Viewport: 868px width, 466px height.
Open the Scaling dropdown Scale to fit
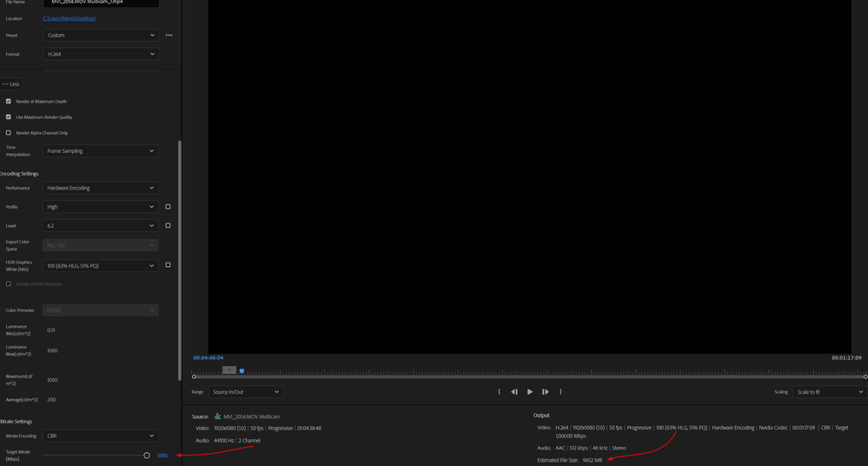click(x=830, y=392)
